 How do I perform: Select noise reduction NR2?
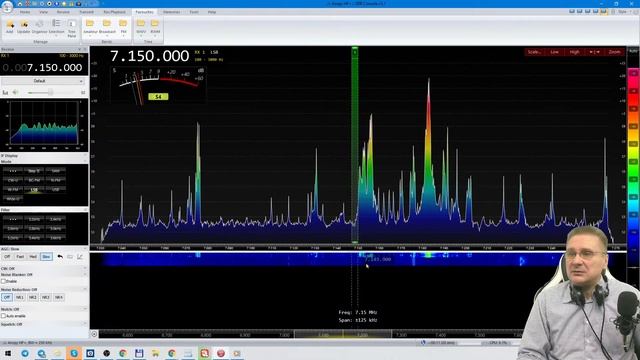[x=33, y=298]
